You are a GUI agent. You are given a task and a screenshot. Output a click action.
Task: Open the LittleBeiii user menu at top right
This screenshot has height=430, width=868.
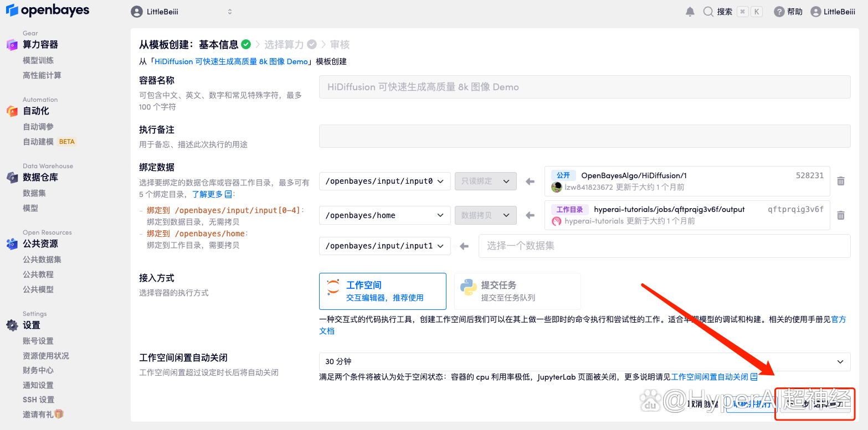833,12
